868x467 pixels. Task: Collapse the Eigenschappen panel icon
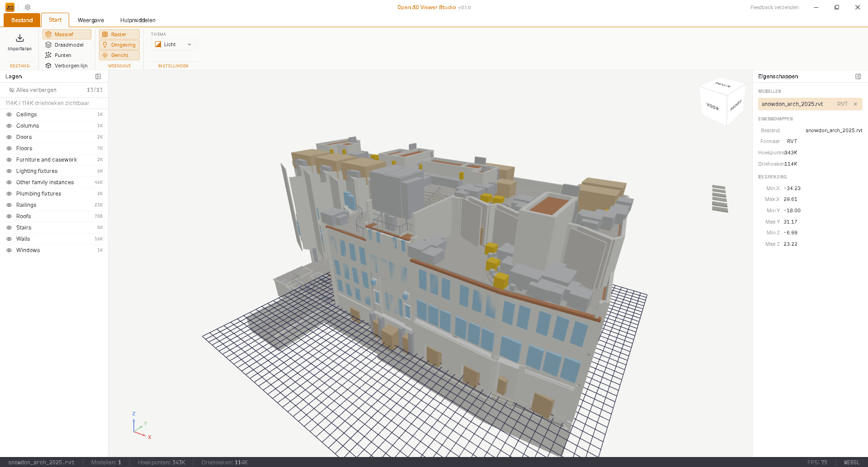[858, 76]
